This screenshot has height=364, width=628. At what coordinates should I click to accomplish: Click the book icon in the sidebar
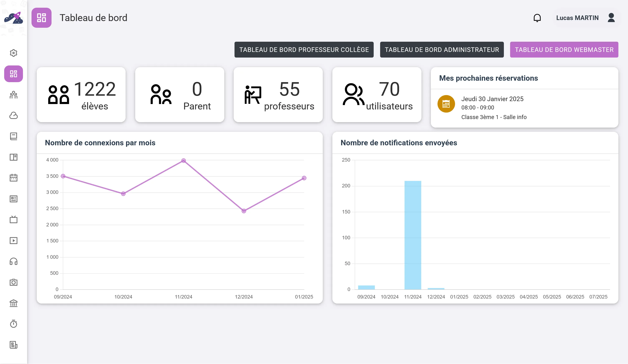13,136
